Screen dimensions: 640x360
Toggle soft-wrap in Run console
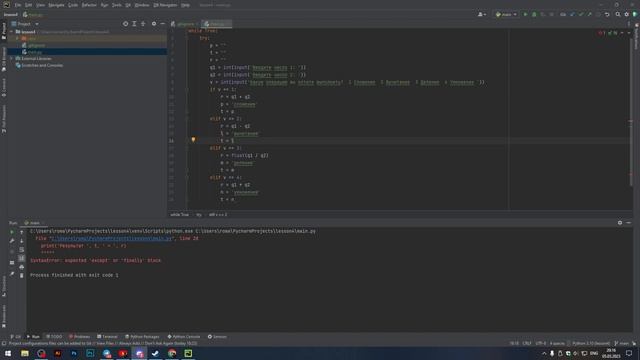click(22, 249)
